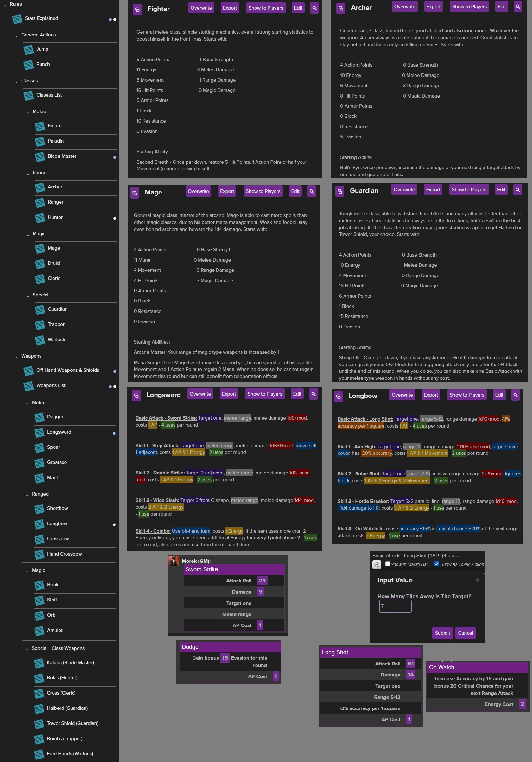Click the handout icon next to Trapper
This screenshot has height=762, width=532.
point(40,325)
